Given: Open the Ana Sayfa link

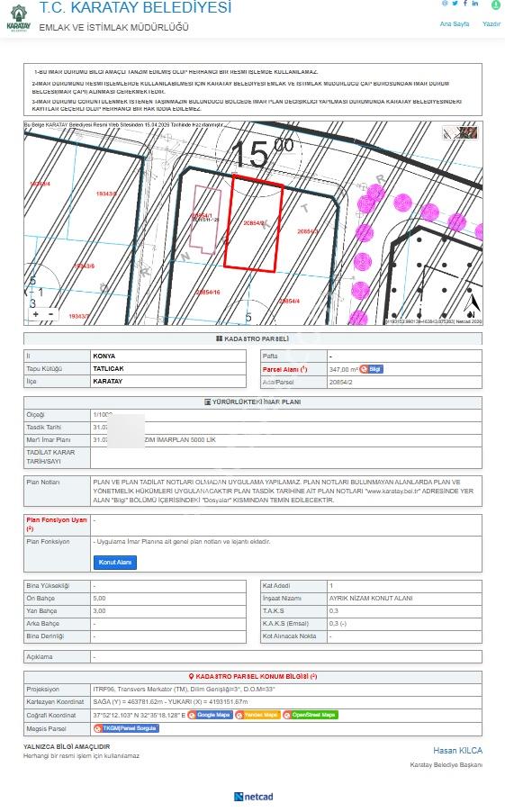Looking at the screenshot, I should pyautogui.click(x=455, y=23).
